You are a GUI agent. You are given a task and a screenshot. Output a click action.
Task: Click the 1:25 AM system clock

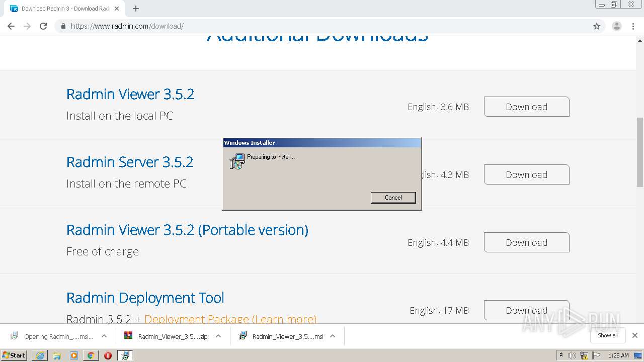tap(618, 355)
